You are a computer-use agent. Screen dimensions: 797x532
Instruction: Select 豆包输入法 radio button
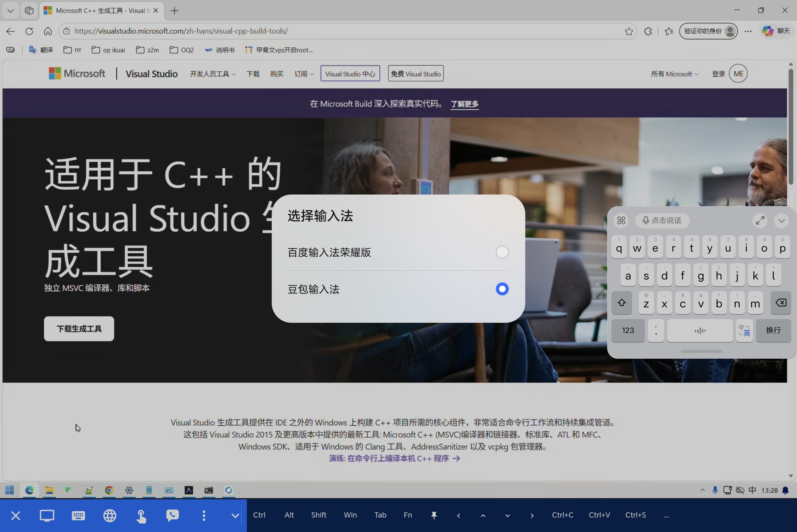point(502,289)
